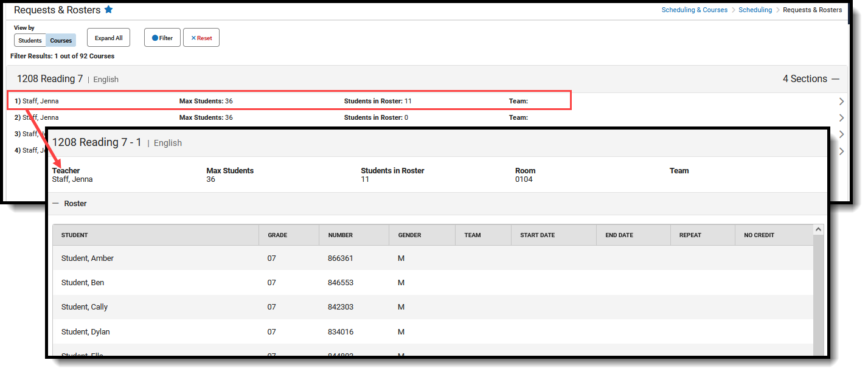Click the Expand All button

pyautogui.click(x=109, y=38)
